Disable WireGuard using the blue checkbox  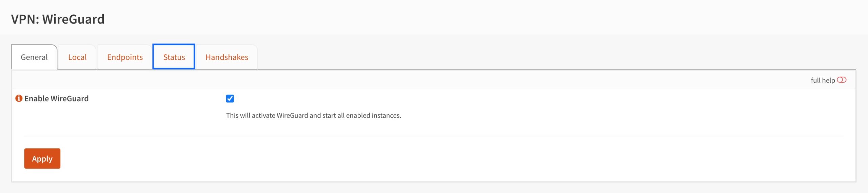(230, 99)
